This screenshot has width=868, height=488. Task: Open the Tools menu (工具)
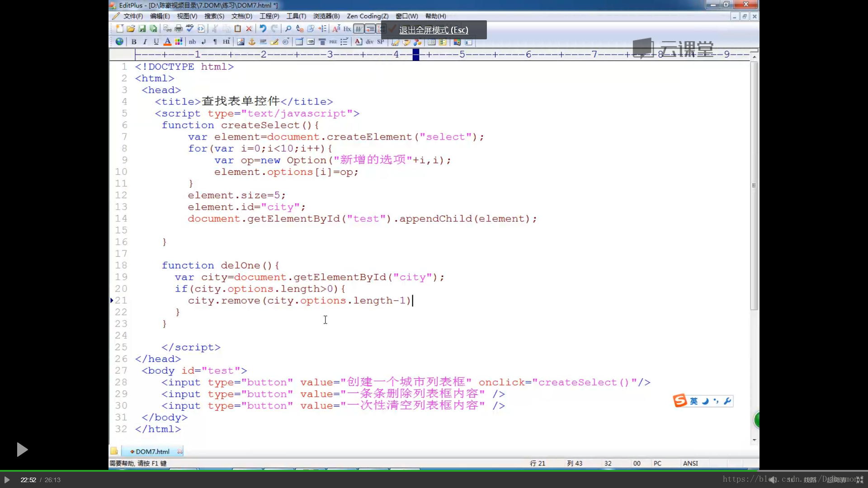coord(296,16)
